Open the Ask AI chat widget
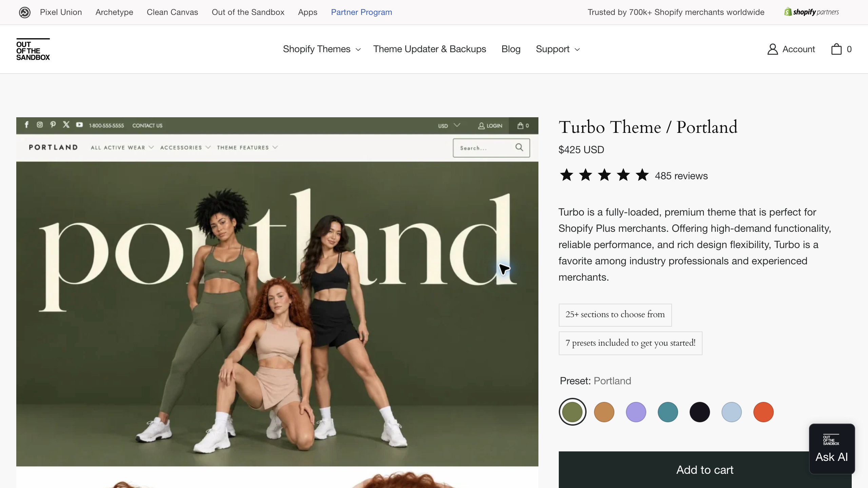 tap(832, 449)
